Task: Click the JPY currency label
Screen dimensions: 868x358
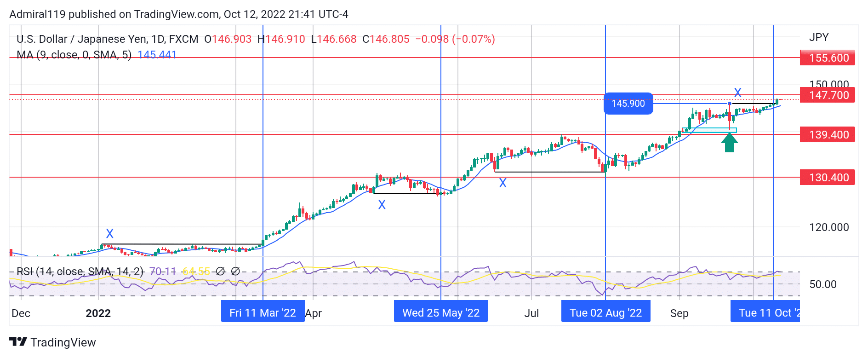Action: coord(819,37)
